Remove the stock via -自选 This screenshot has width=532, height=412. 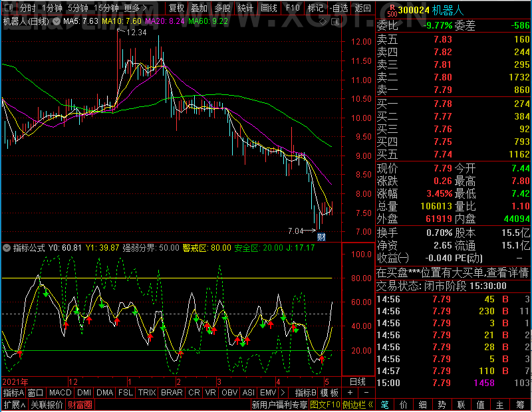[338, 8]
